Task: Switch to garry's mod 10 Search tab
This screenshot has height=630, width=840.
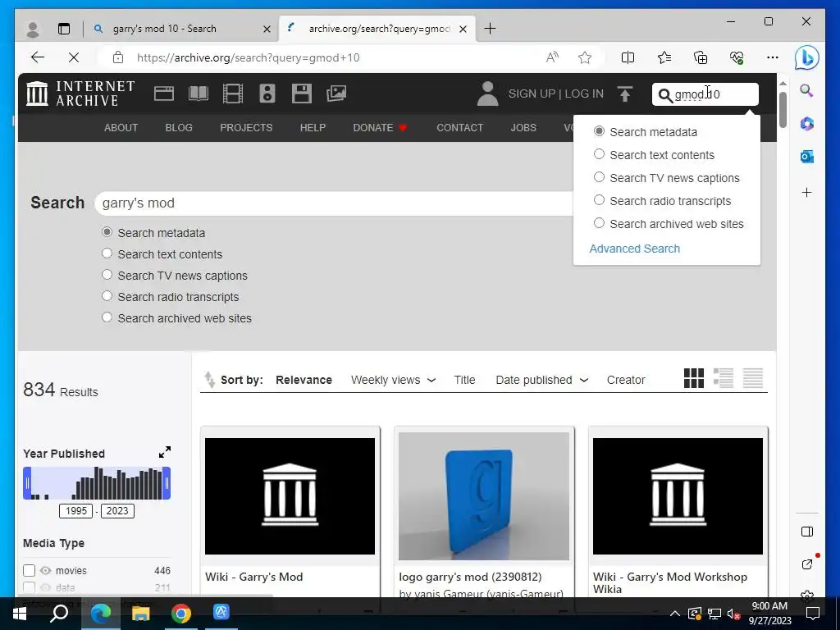Action: point(180,29)
